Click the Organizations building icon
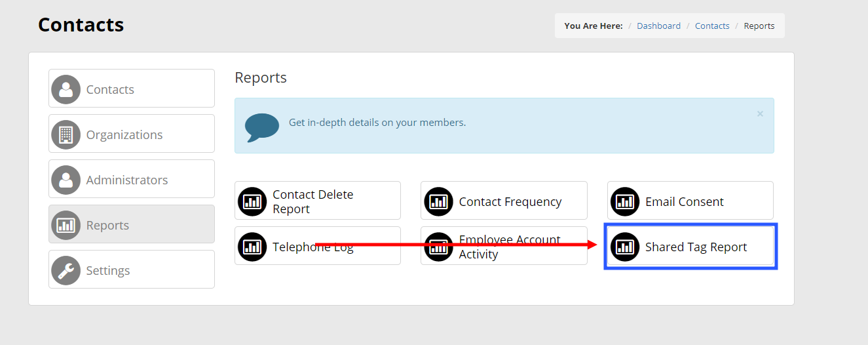The width and height of the screenshot is (868, 345). (x=66, y=134)
